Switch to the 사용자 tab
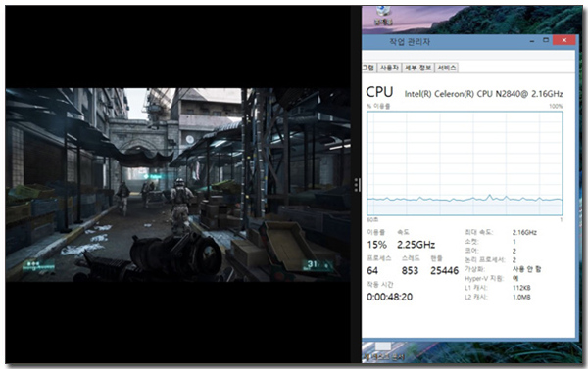 [389, 68]
